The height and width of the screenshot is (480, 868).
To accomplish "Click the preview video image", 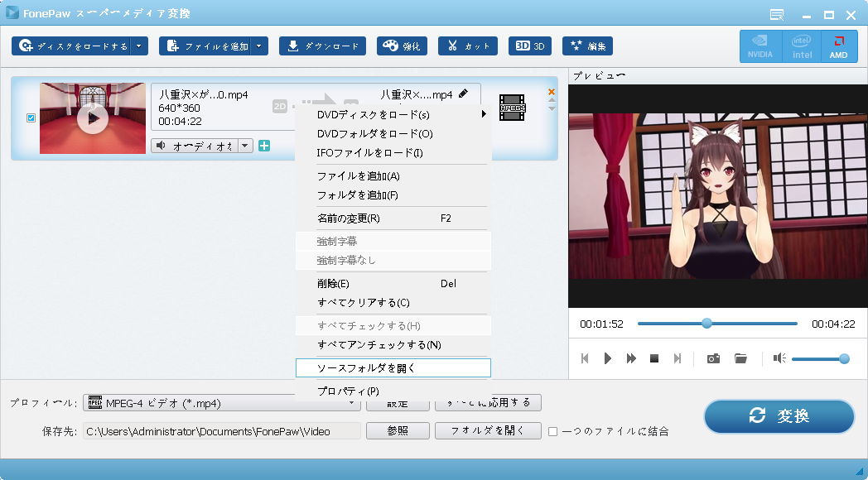I will point(718,196).
